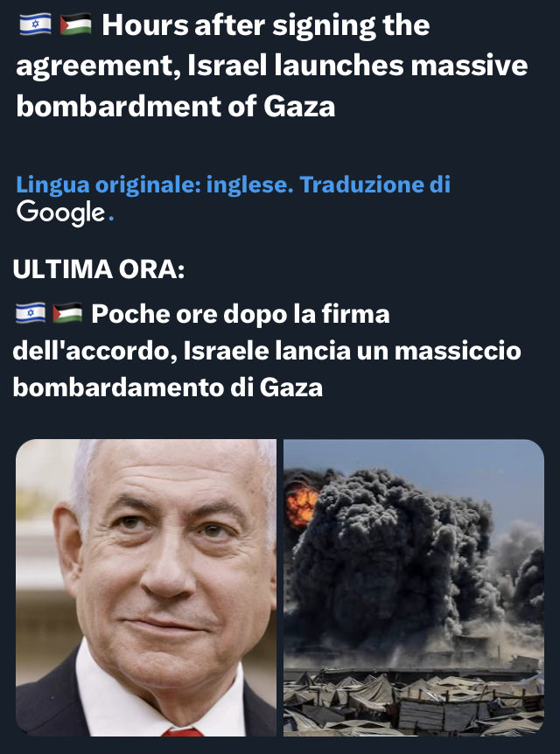Click the Israeli flag emoji in English headline
The image size is (560, 754).
(35, 24)
